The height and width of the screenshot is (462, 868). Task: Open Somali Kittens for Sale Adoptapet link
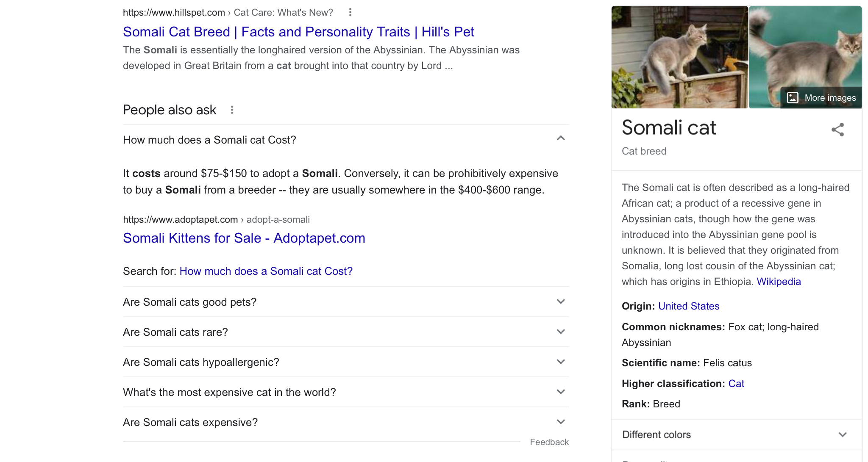(x=244, y=238)
